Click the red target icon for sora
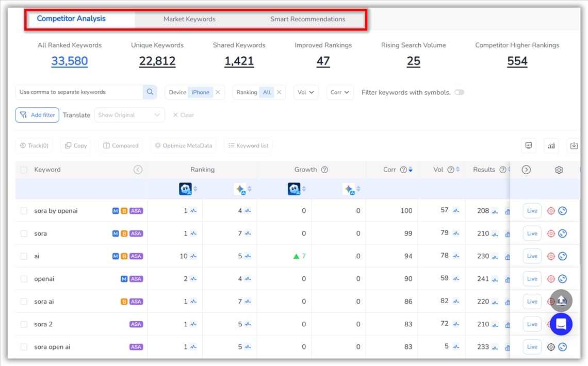 pyautogui.click(x=550, y=234)
